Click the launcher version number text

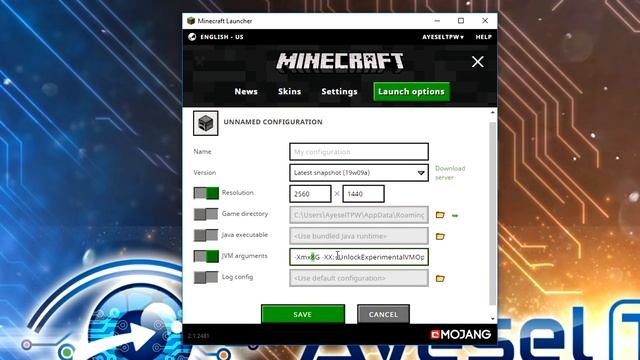pos(198,336)
